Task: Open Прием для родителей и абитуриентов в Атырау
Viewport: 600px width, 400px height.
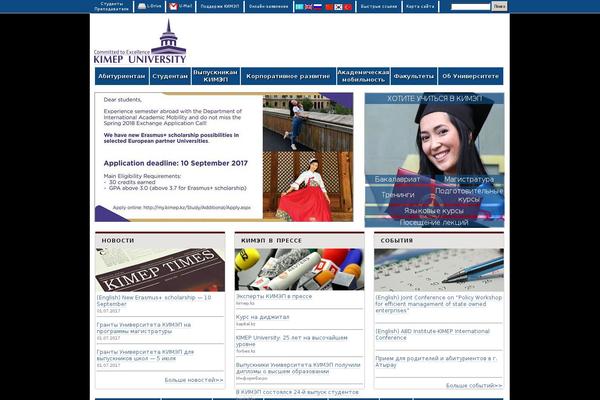Action: click(436, 362)
